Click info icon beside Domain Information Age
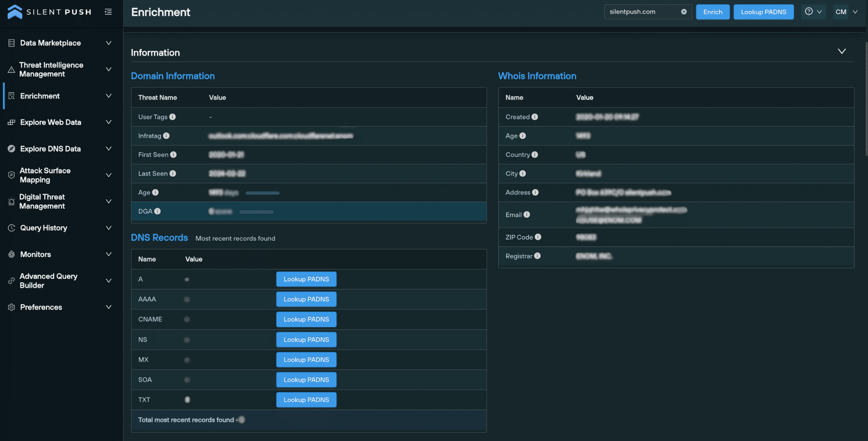This screenshot has width=868, height=441. click(155, 192)
